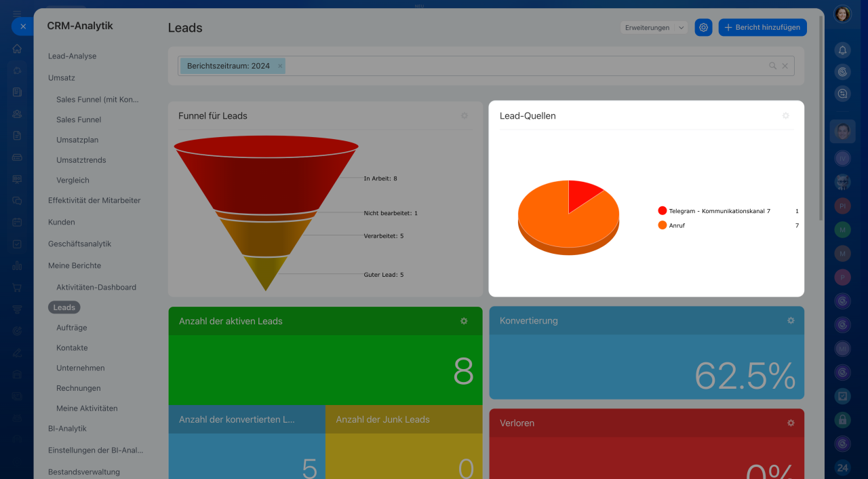
Task: Click the Telegram - Kommunikationskanal 7 legend label
Action: pyautogui.click(x=719, y=211)
